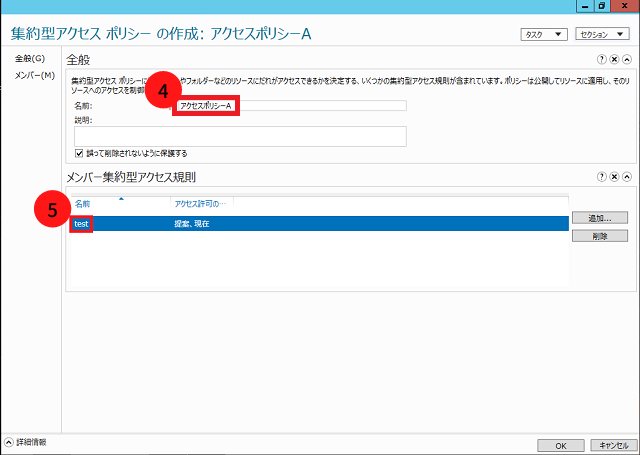
Task: Close the 全般 section with its X icon
Action: tap(615, 60)
